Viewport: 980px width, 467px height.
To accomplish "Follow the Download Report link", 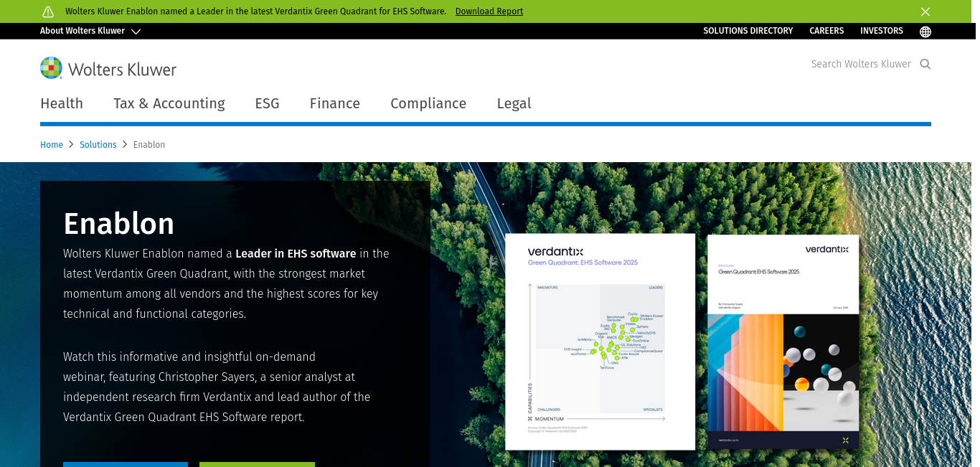I will 489,11.
